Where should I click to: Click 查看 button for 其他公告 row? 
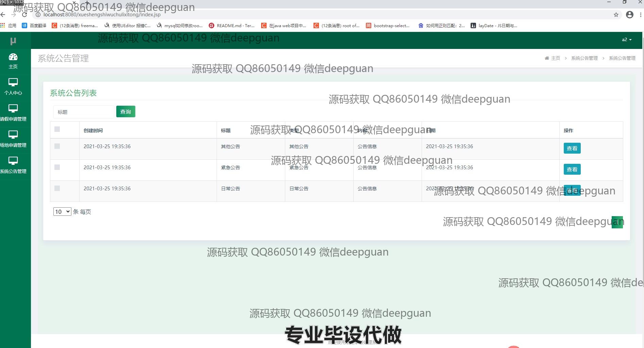click(x=572, y=148)
